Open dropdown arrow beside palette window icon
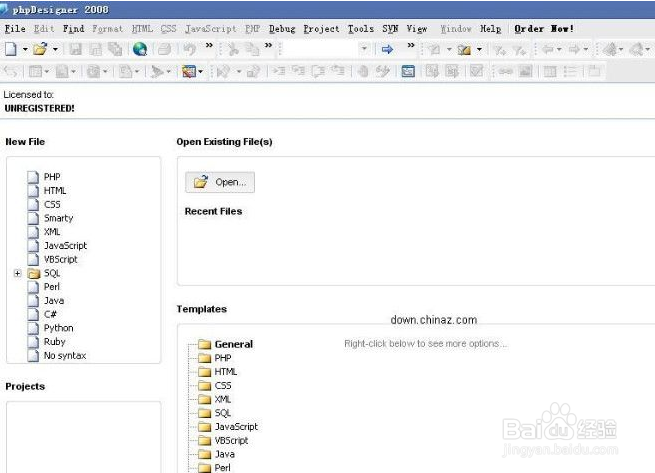The image size is (655, 473). (x=201, y=72)
